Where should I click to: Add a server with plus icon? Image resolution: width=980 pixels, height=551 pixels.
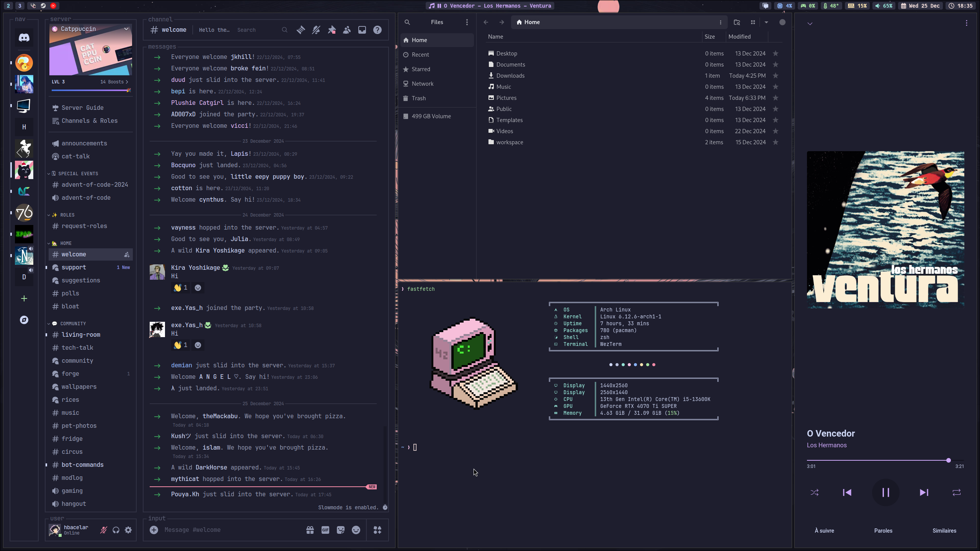point(24,298)
